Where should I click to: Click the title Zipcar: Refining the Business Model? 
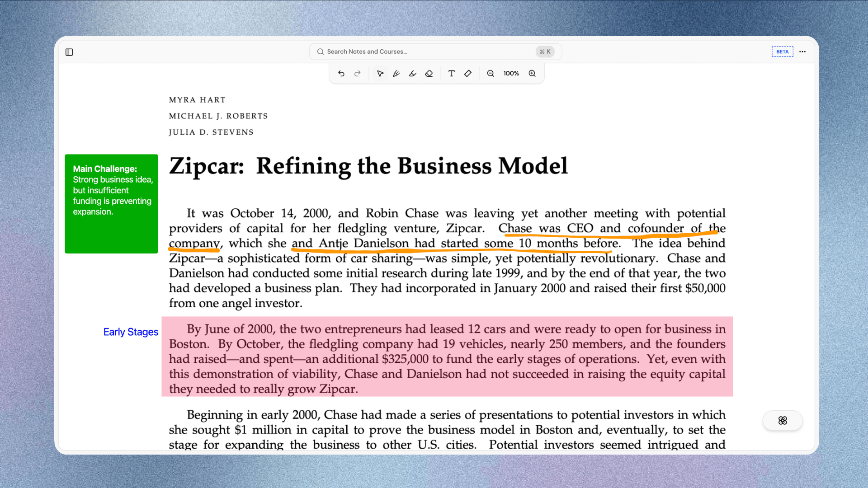point(368,166)
